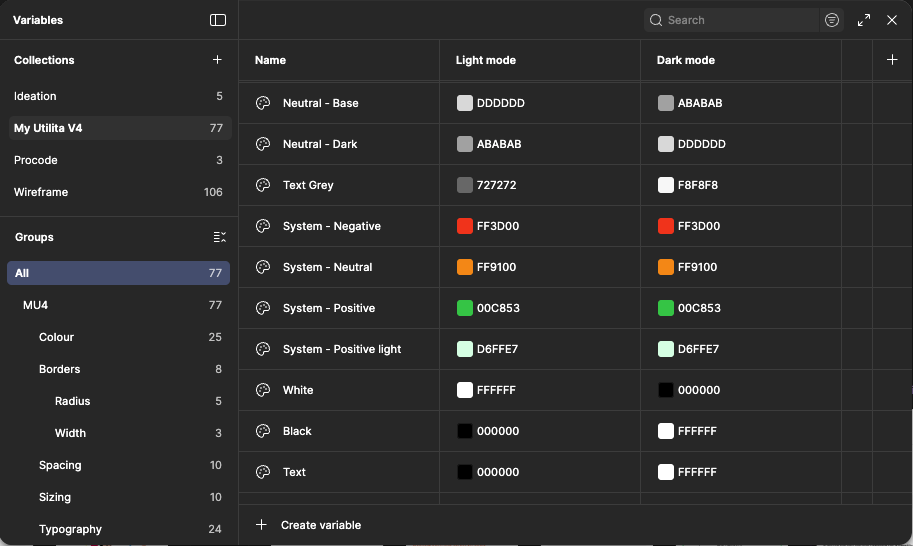
Task: Close the Variables panel
Action: [891, 20]
